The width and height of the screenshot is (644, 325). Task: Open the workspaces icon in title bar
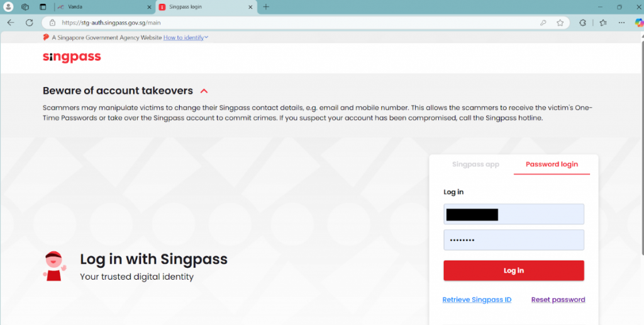tap(25, 7)
